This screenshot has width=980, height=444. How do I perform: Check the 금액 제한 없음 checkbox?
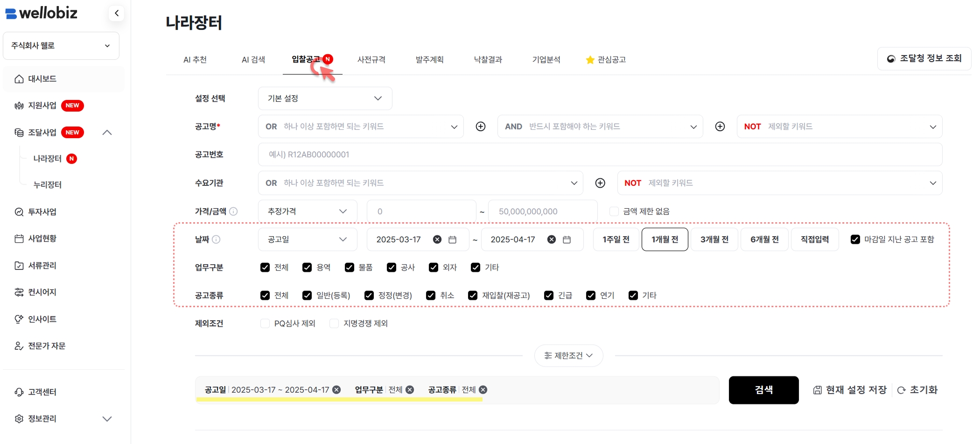614,211
